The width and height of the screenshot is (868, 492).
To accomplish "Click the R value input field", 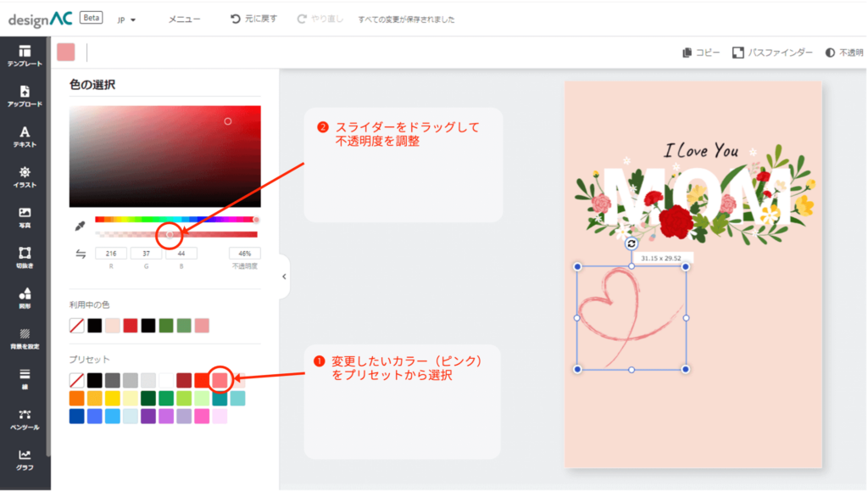I will (111, 253).
